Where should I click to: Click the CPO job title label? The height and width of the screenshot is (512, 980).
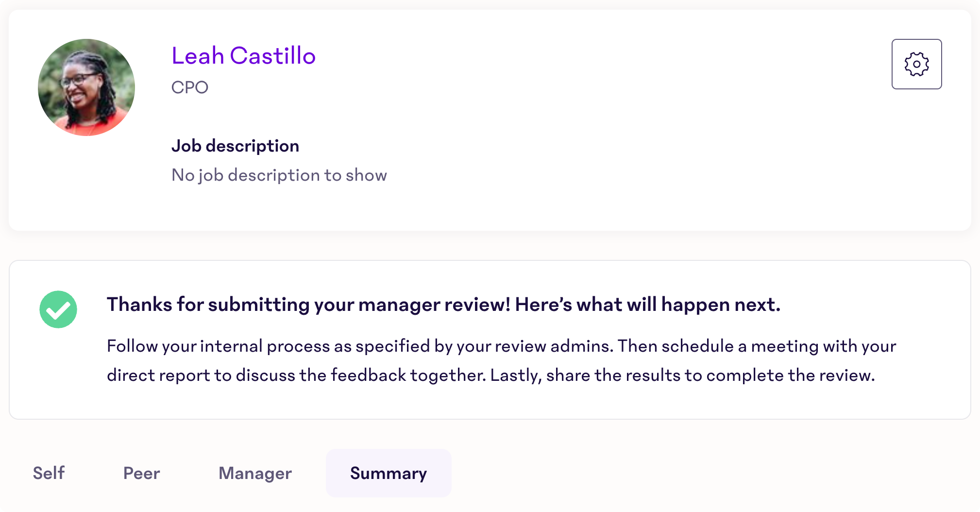pos(190,87)
